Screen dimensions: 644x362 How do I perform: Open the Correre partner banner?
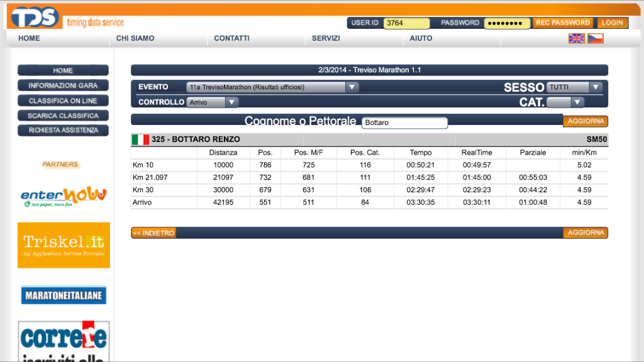pos(64,341)
